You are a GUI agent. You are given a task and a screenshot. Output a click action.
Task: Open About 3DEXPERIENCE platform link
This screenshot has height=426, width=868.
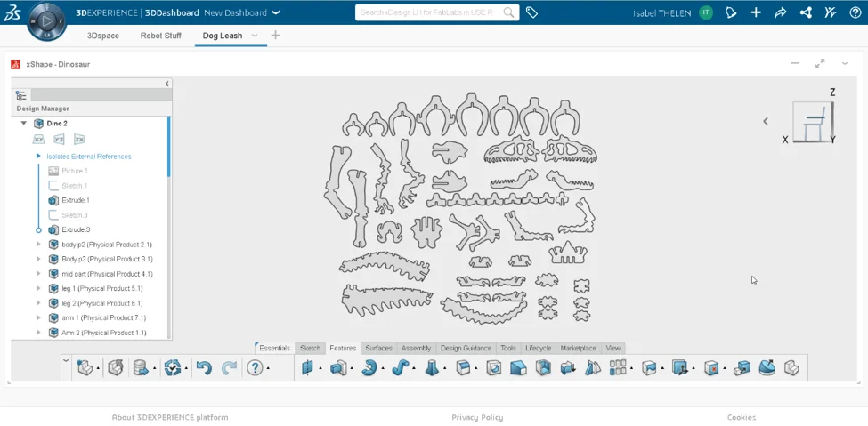(x=170, y=417)
